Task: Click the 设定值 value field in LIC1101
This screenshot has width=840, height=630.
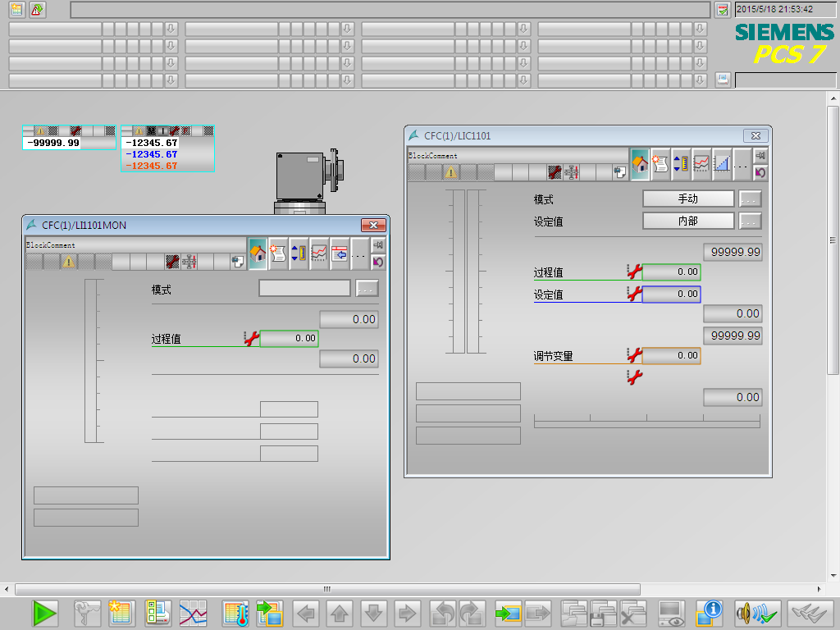Action: coord(671,294)
